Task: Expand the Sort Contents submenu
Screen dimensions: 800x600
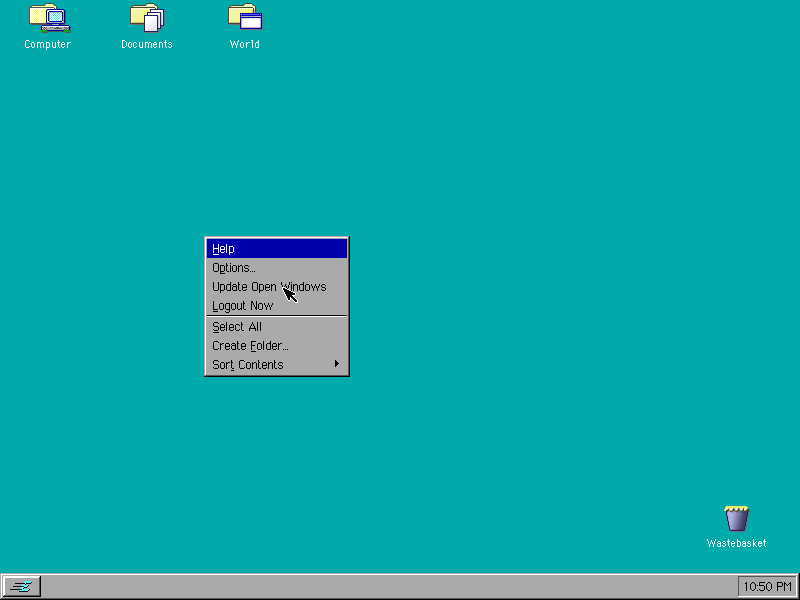Action: pos(277,365)
